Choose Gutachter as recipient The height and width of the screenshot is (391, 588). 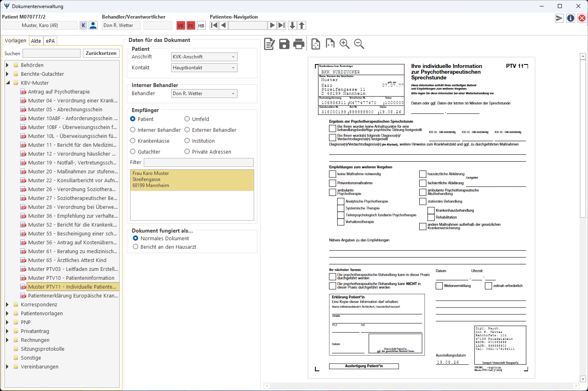tap(145, 152)
